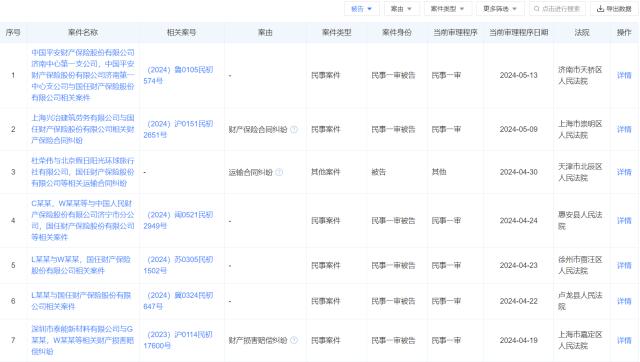View 详情 for the 济南市天桥区人民法院 case
Viewport: 640px width, 362px height.
[624, 75]
